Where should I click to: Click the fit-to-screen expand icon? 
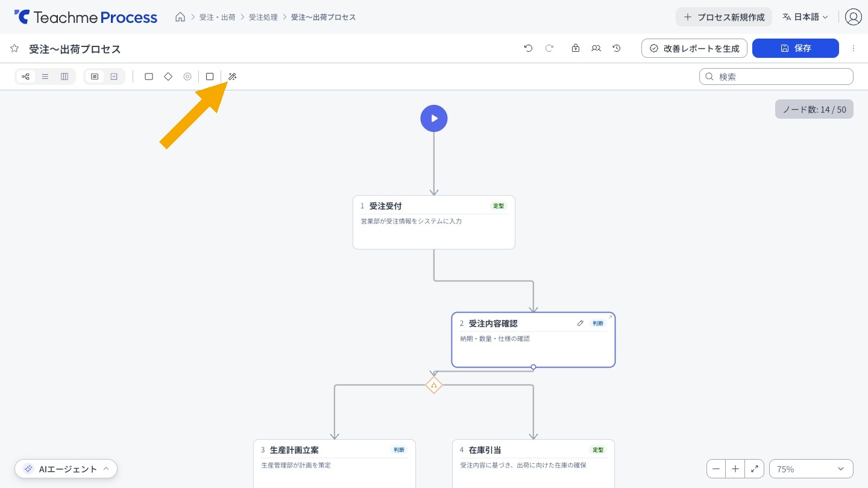coord(755,469)
